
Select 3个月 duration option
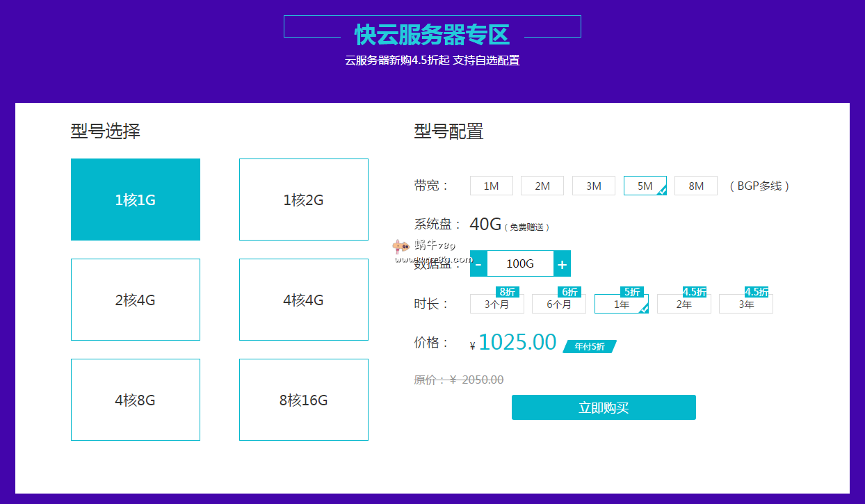click(497, 304)
